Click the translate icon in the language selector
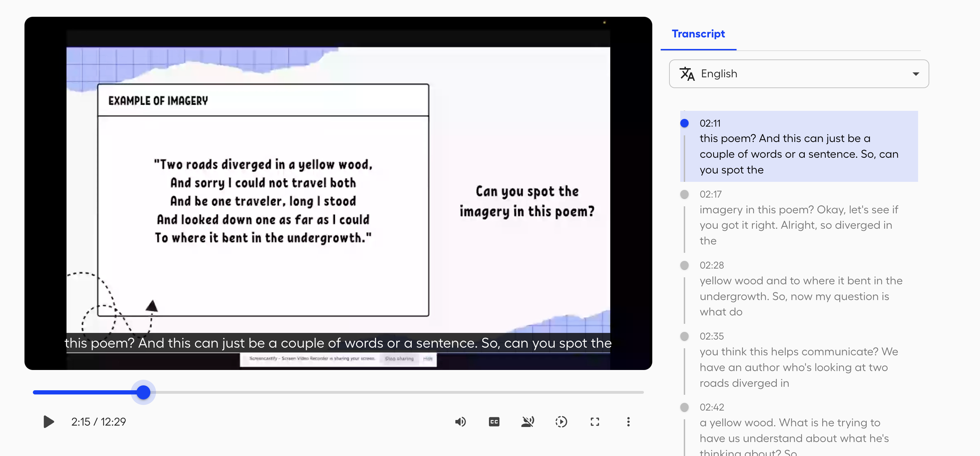 pyautogui.click(x=687, y=73)
